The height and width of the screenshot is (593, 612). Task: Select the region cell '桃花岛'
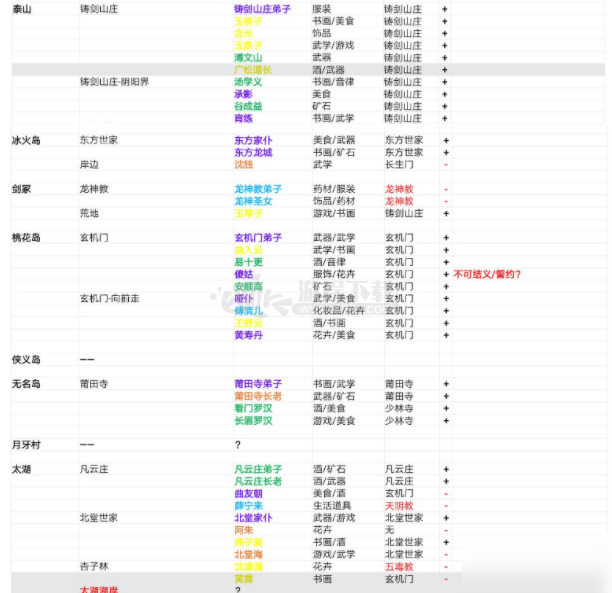[27, 237]
